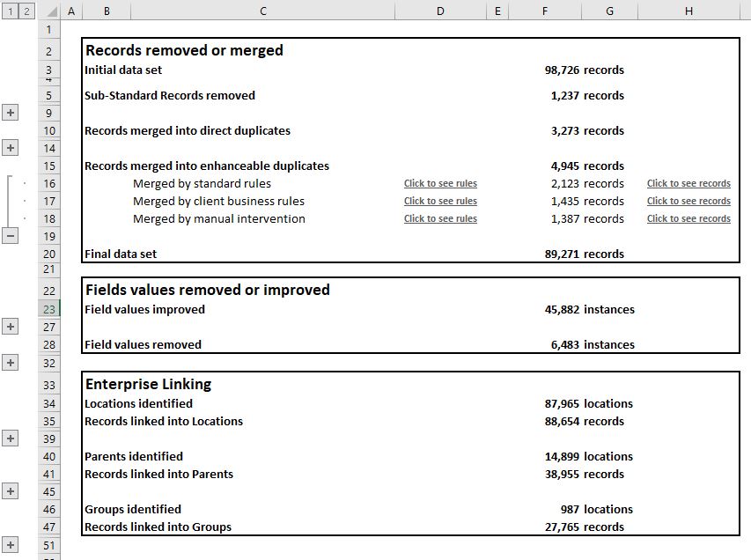Select the 87,965 value cell
751x560 pixels.
coord(545,404)
